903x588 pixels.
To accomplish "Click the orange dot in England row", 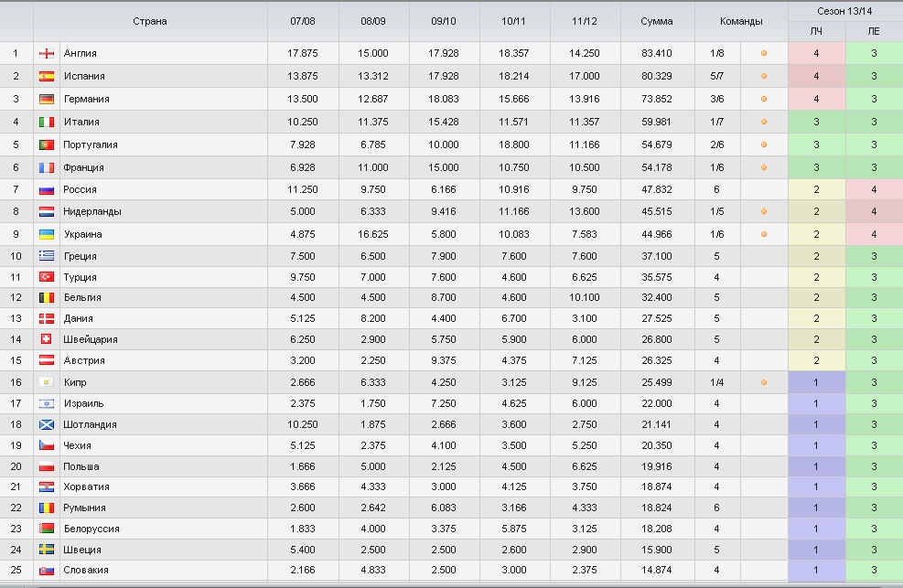I will [x=764, y=54].
